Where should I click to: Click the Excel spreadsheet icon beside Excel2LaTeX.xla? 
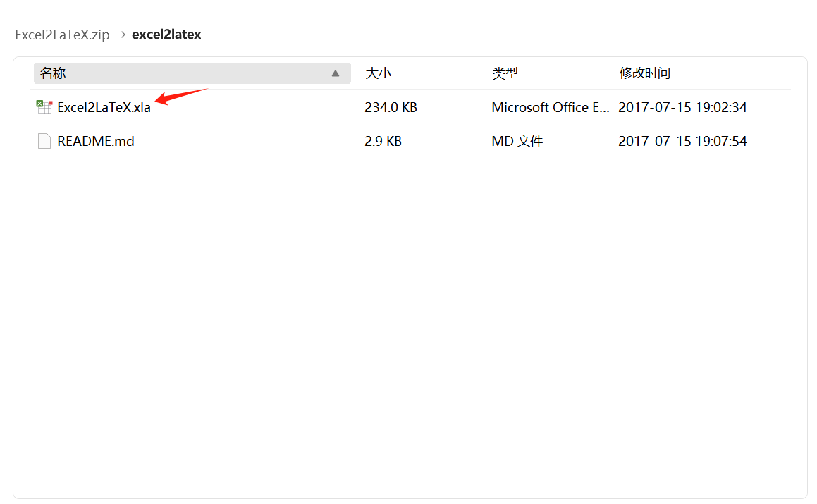pyautogui.click(x=43, y=106)
